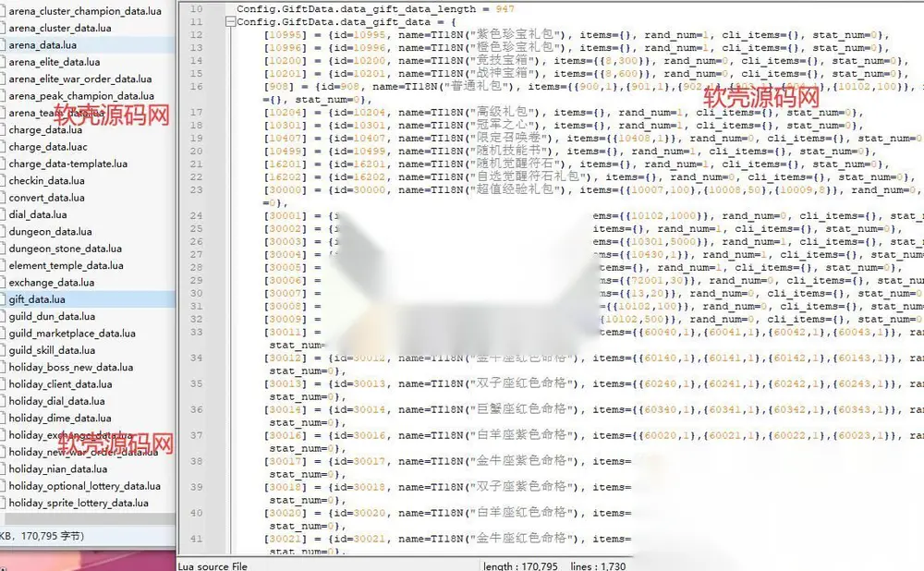The width and height of the screenshot is (924, 571).
Task: Click the "lines : 1,730" status bar field
Action: 598,566
